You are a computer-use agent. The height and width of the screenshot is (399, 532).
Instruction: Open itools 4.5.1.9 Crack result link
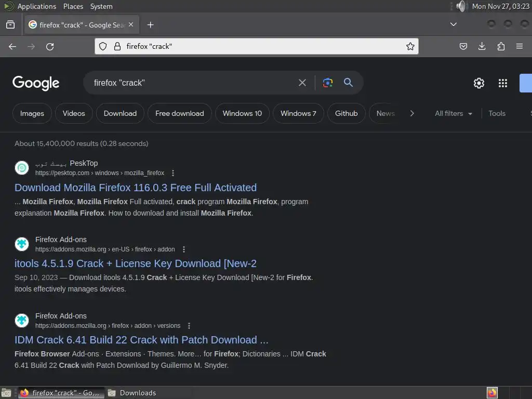[x=136, y=263]
